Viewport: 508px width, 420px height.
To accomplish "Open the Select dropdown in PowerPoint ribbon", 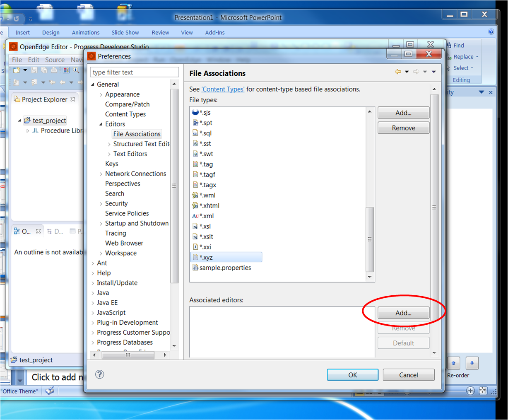I will [x=472, y=68].
